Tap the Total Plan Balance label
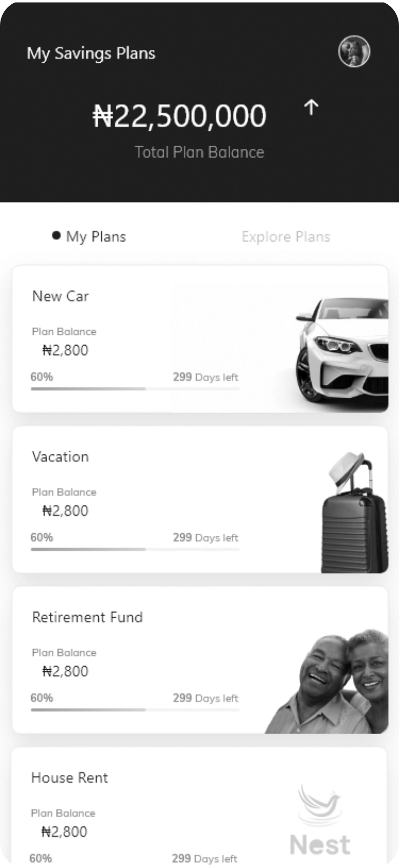This screenshot has height=868, width=399. coord(199,152)
